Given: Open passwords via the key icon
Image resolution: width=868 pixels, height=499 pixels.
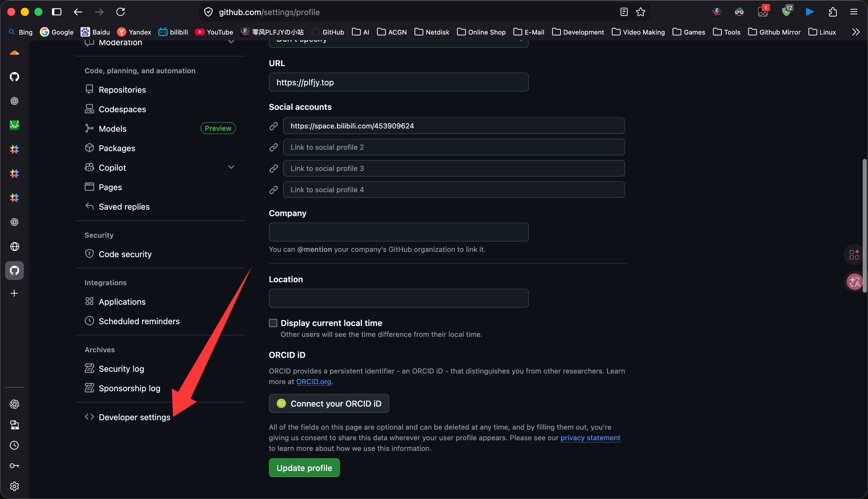Looking at the screenshot, I should [x=14, y=466].
